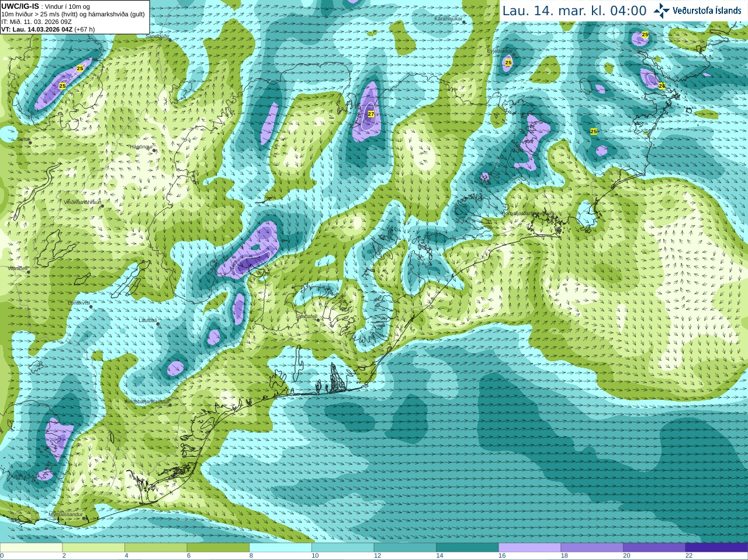The height and width of the screenshot is (560, 748).
Task: Click the Vatnsfell station label
Action: (18, 268)
